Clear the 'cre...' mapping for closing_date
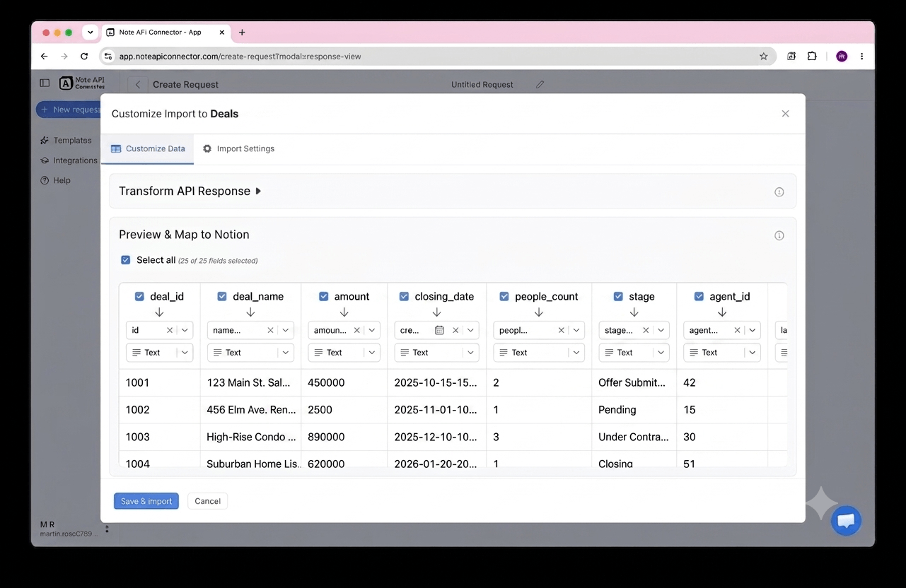 455,330
